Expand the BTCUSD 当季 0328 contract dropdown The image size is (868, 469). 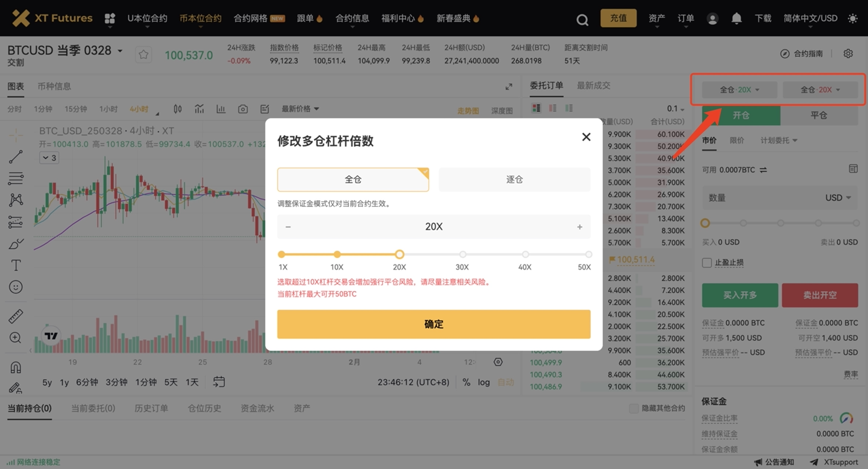[120, 51]
